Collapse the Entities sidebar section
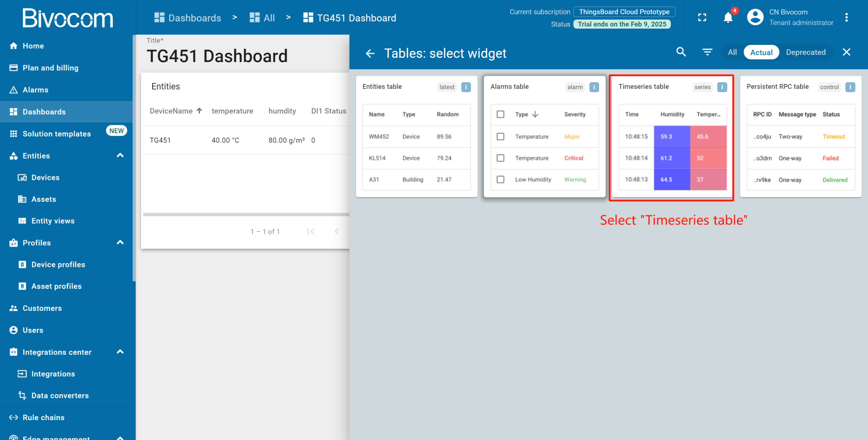Screen dimensions: 868x440 [120, 155]
